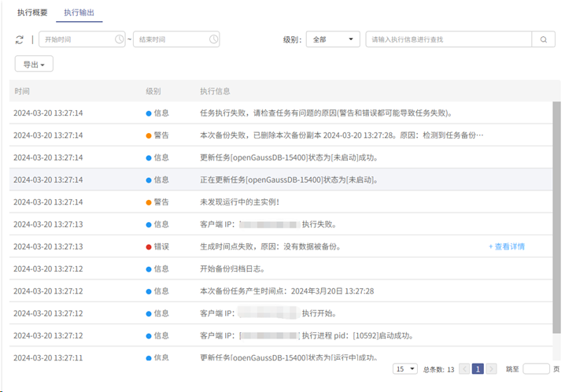Click the 执行信息 column header

tap(215, 91)
